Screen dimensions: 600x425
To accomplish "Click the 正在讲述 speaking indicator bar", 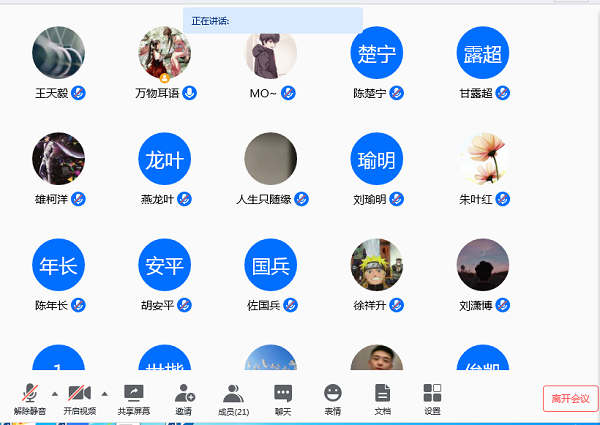I will (x=272, y=20).
